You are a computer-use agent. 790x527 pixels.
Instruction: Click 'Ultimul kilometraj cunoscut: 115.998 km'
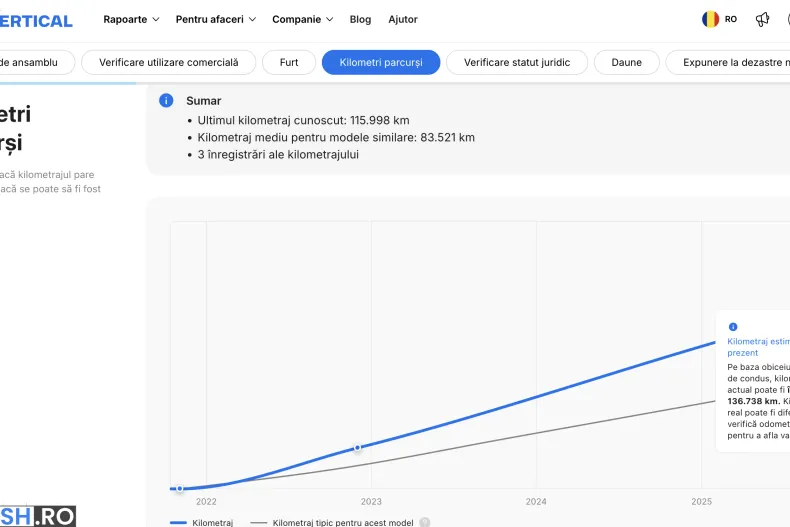click(303, 120)
